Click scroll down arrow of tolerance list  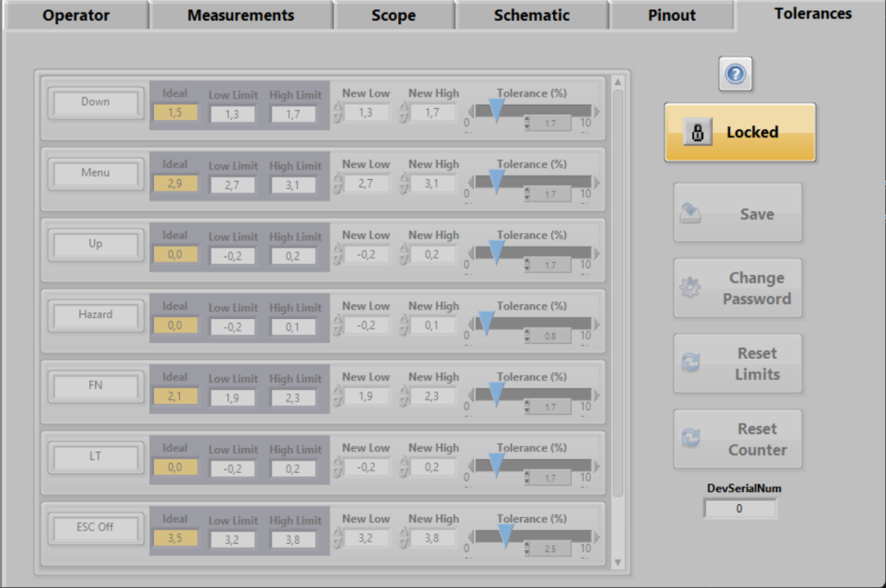pos(618,563)
